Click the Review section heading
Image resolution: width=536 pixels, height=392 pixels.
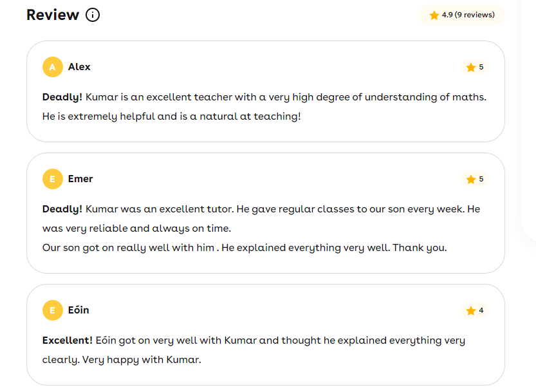point(53,15)
